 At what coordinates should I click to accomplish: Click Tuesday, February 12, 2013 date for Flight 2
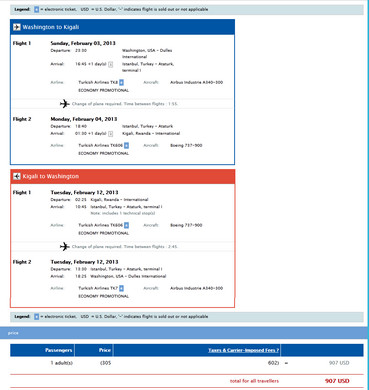coord(84,262)
